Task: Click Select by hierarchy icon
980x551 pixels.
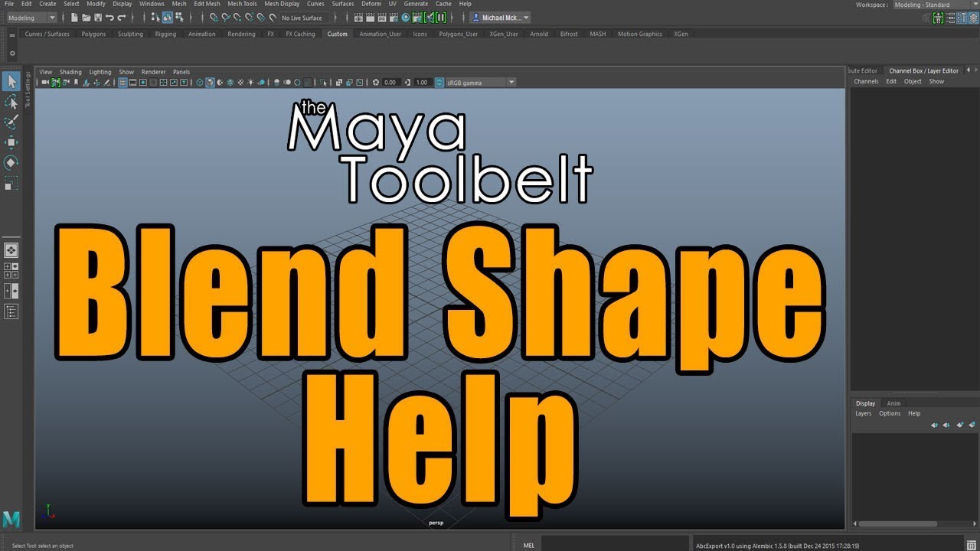Action: (x=155, y=17)
